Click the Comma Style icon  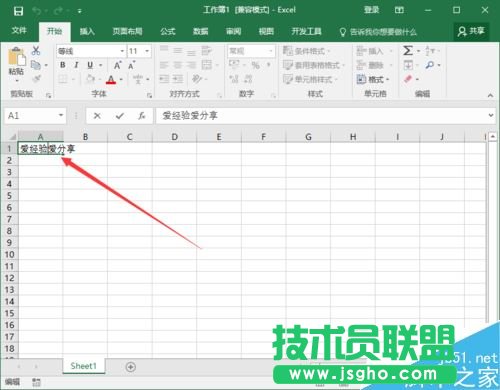(269, 65)
